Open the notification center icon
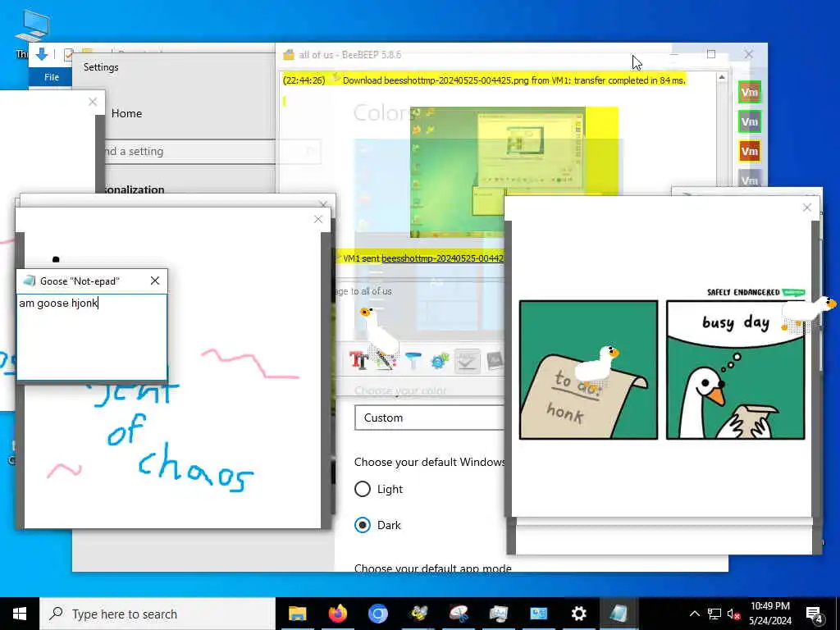This screenshot has width=840, height=630. [815, 614]
